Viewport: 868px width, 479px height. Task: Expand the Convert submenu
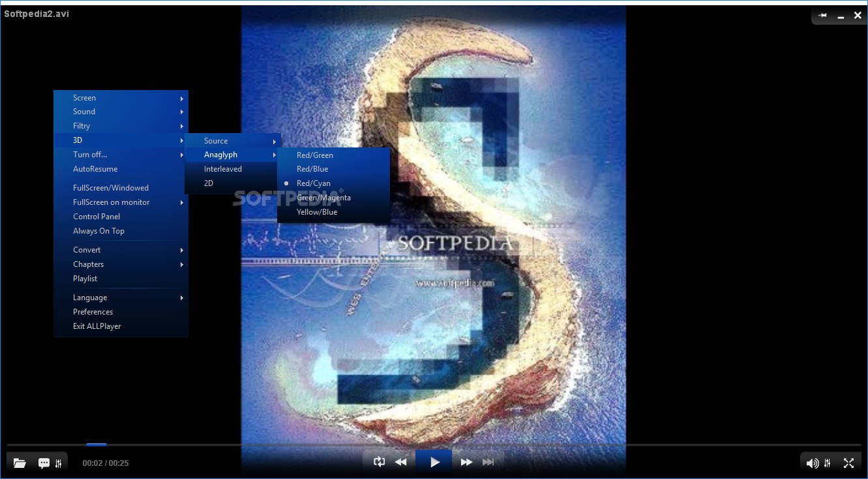click(x=121, y=250)
